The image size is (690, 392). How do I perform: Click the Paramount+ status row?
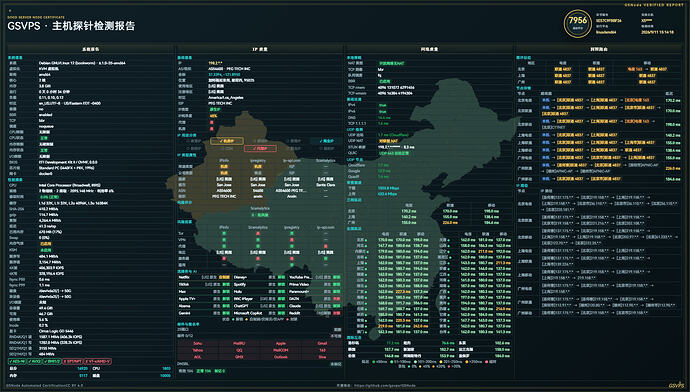pos(315,292)
